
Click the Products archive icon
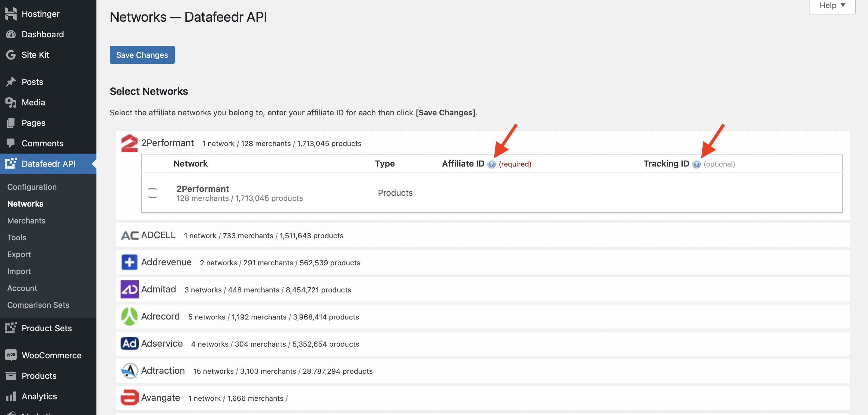[11, 376]
